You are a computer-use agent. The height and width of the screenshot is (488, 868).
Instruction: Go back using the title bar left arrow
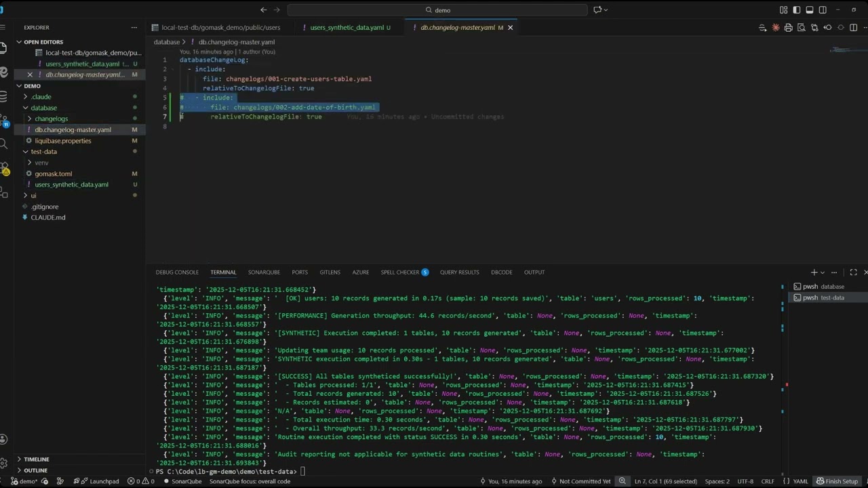(263, 10)
